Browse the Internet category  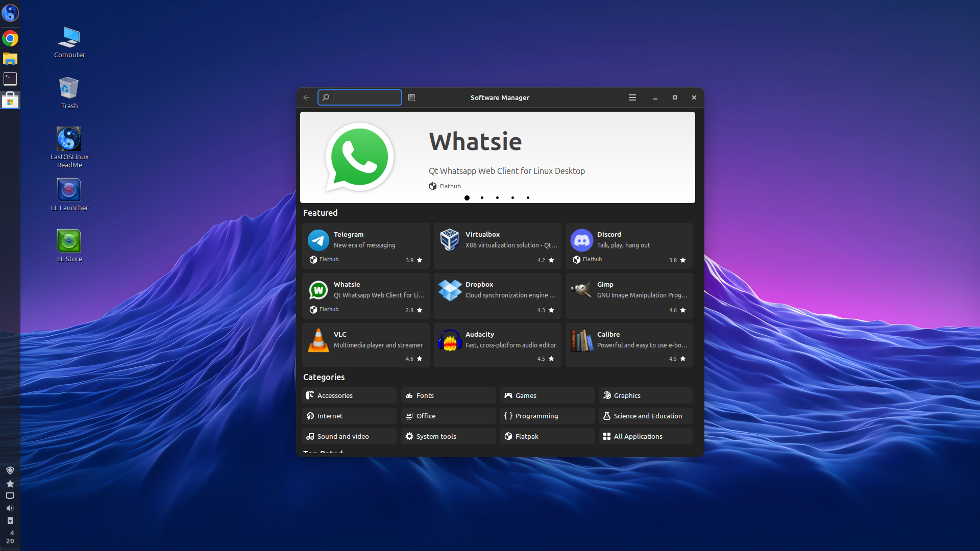pos(349,416)
